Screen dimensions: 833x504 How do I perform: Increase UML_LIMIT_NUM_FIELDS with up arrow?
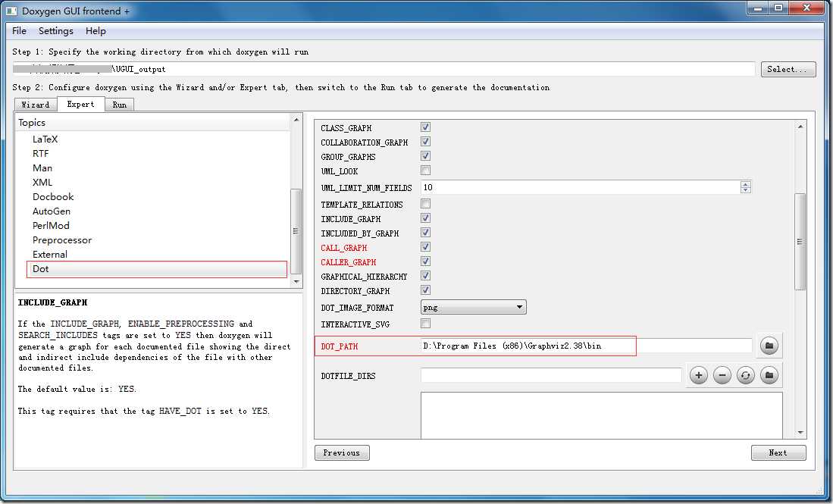click(746, 184)
